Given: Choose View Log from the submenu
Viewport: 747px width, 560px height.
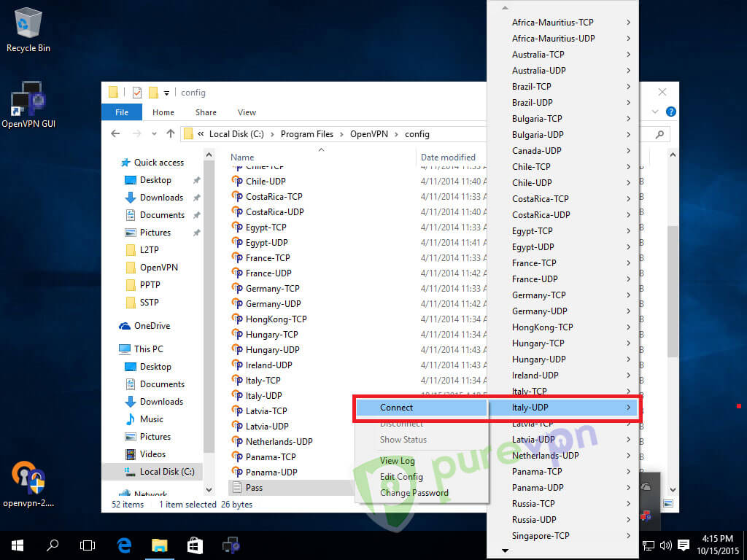Looking at the screenshot, I should tap(398, 461).
